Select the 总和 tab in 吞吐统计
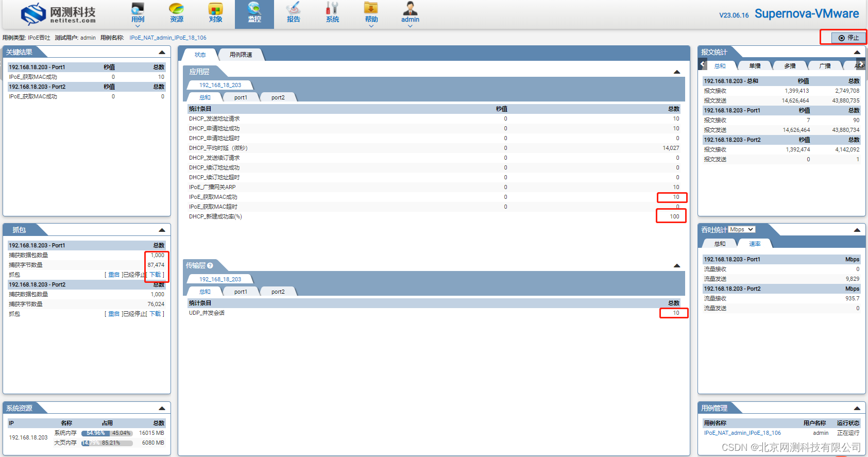Screen dimensions: 868x457 (x=720, y=244)
